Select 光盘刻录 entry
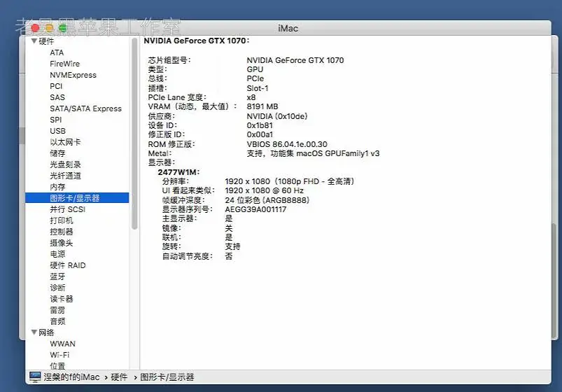Screen dimensions: 562x392 point(65,164)
